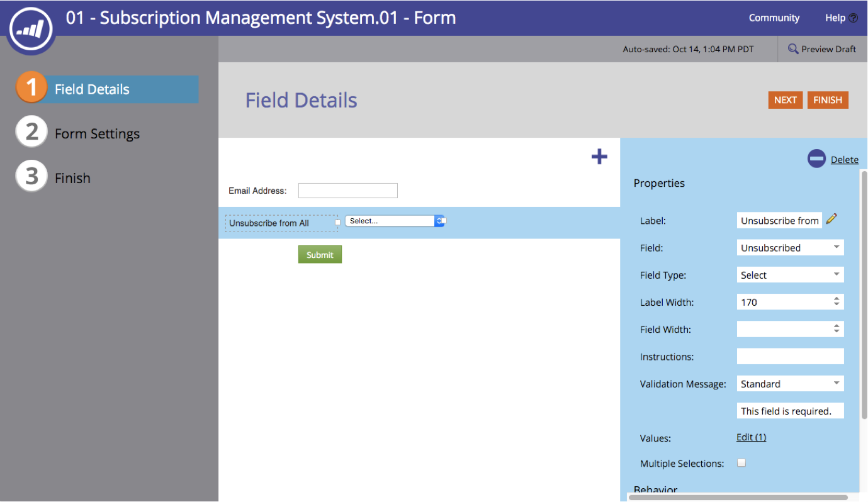Click the blue minus delete icon
868x502 pixels.
(x=816, y=159)
